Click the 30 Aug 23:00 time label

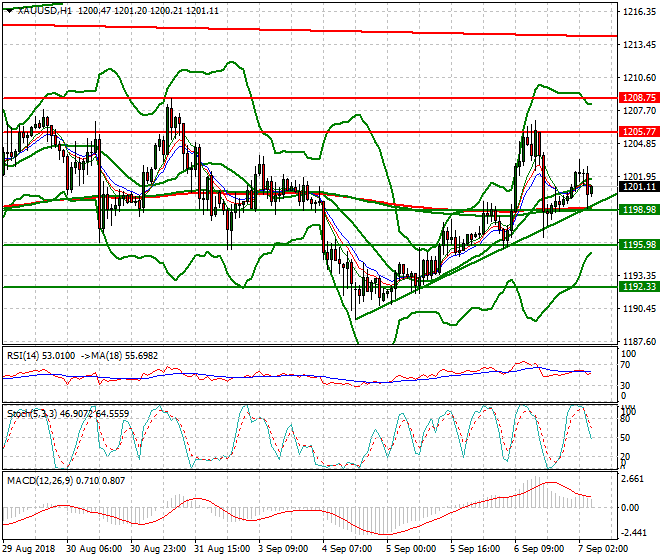(158, 549)
